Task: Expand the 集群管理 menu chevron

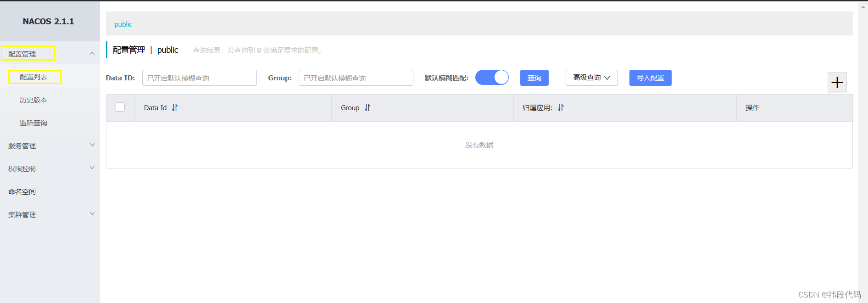Action: pyautogui.click(x=92, y=214)
